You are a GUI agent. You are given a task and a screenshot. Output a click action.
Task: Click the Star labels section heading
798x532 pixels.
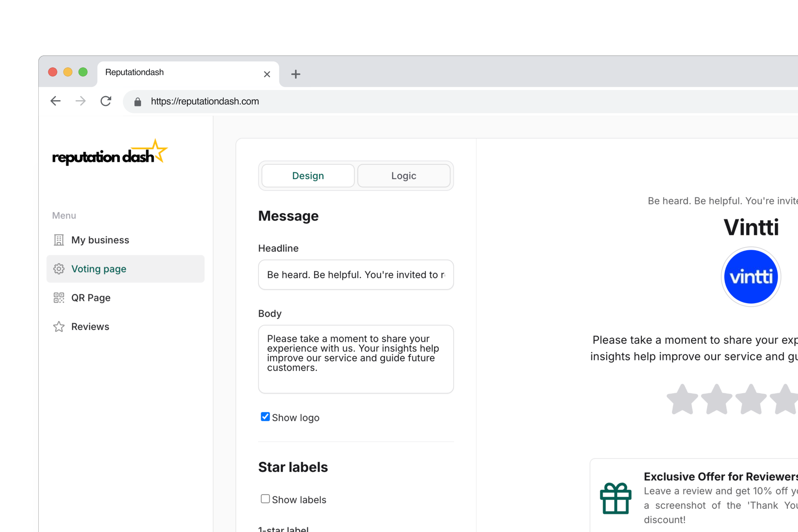point(293,467)
